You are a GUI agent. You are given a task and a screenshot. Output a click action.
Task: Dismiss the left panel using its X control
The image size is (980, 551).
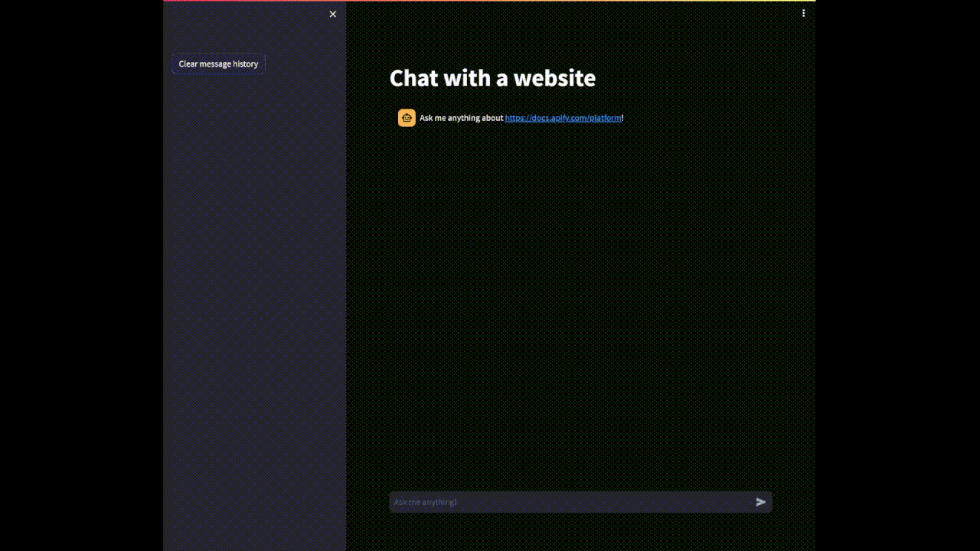[333, 14]
